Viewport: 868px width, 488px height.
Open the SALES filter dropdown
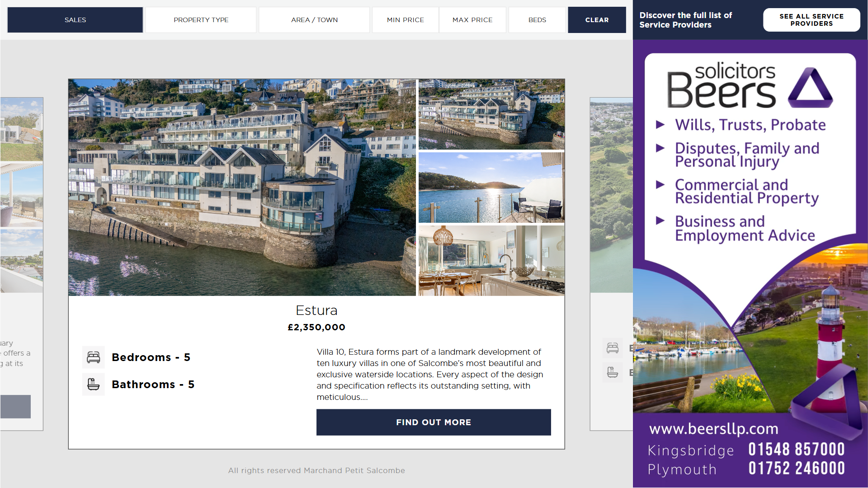point(75,20)
